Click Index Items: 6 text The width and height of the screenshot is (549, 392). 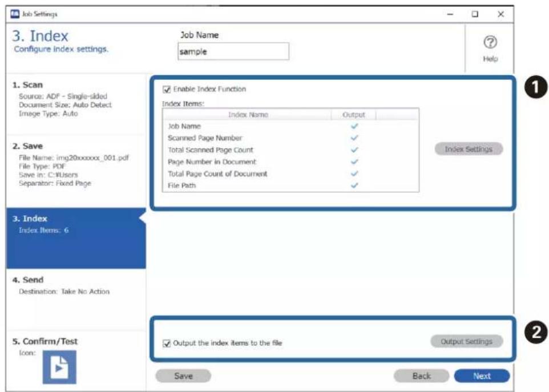point(44,231)
